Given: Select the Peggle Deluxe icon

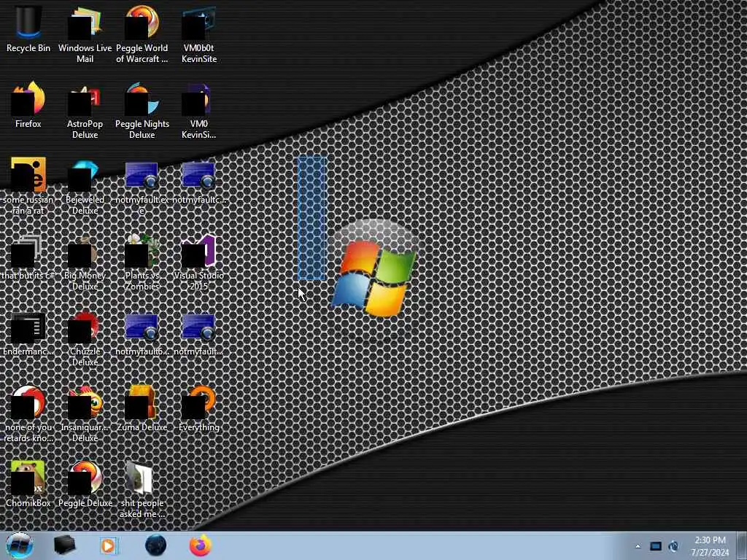Looking at the screenshot, I should [x=85, y=484].
